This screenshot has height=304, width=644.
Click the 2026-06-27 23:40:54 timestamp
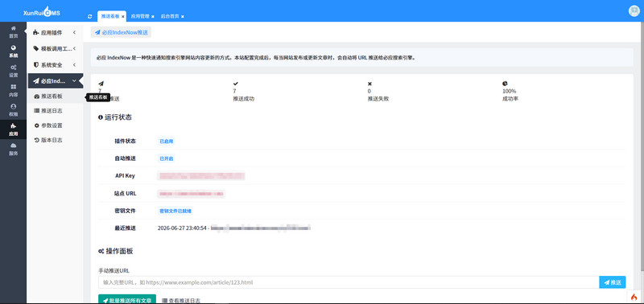pos(183,228)
